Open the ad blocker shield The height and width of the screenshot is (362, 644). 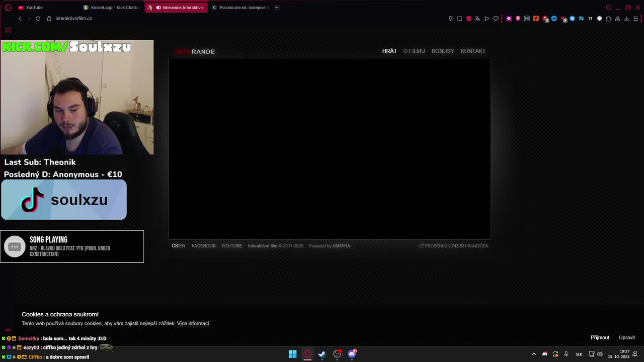tap(468, 19)
